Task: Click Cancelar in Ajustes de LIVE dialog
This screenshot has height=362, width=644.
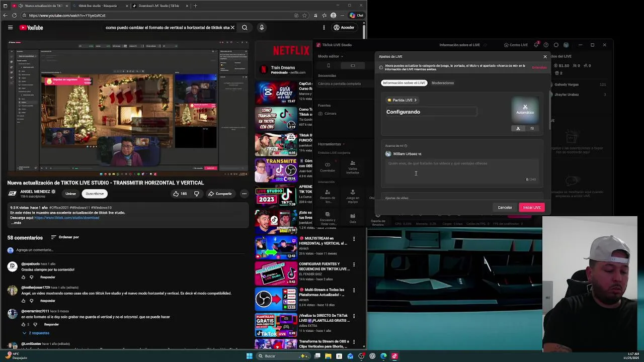Action: pyautogui.click(x=505, y=208)
